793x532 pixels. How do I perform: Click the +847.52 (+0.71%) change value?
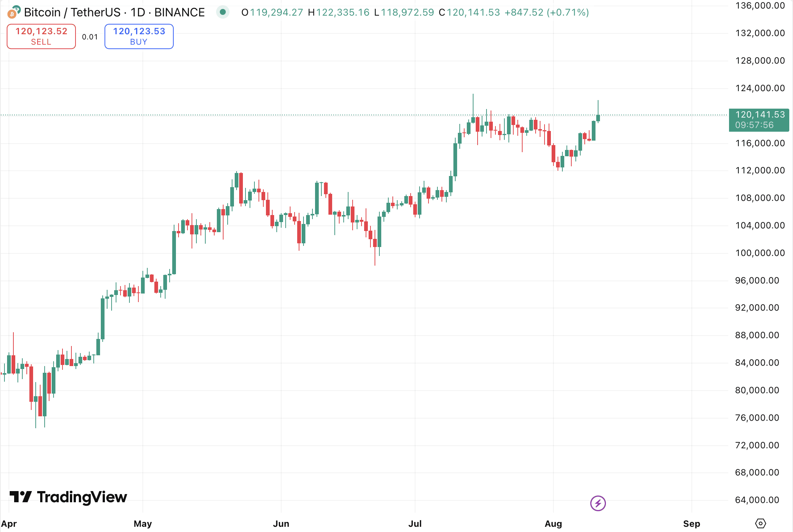click(x=546, y=12)
